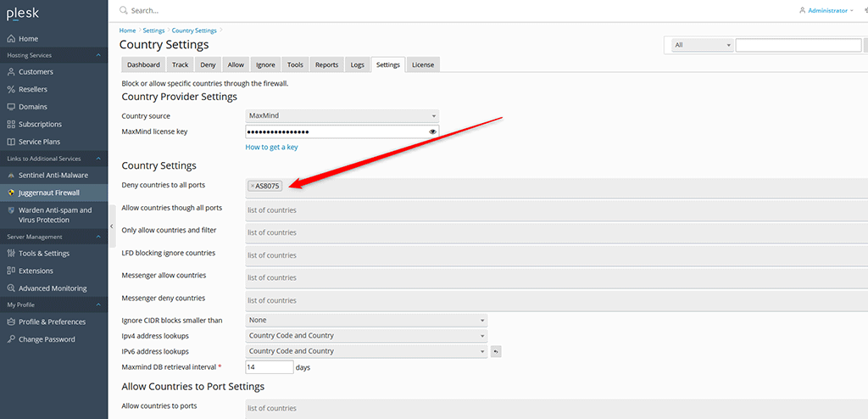868x419 pixels.
Task: Switch to the License tab
Action: click(x=423, y=64)
